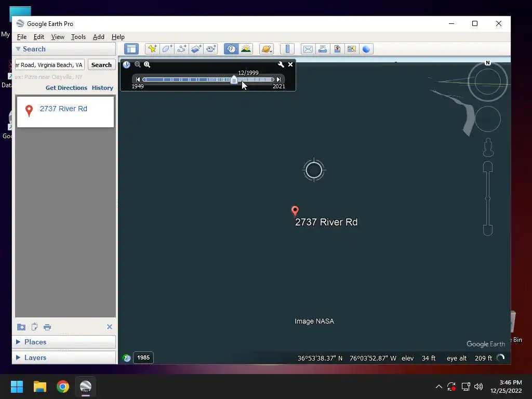Step to next imagery date
Screen dimensions: 532x399
point(278,79)
